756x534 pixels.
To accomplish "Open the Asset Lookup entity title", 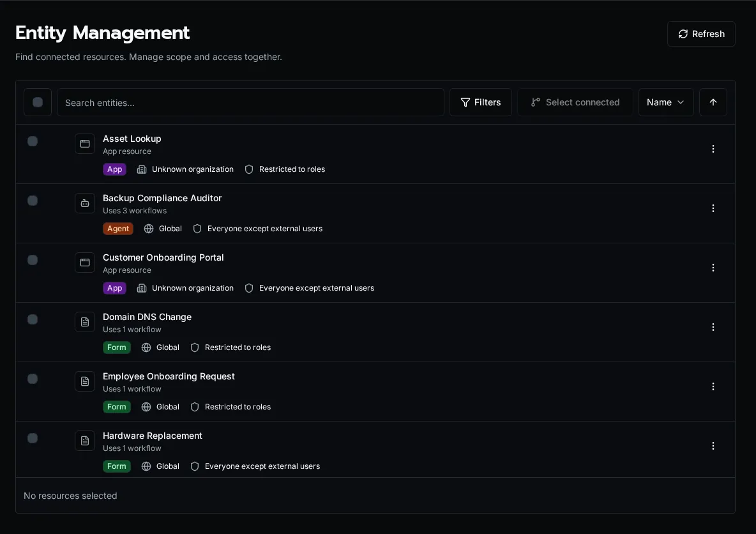I will point(132,139).
